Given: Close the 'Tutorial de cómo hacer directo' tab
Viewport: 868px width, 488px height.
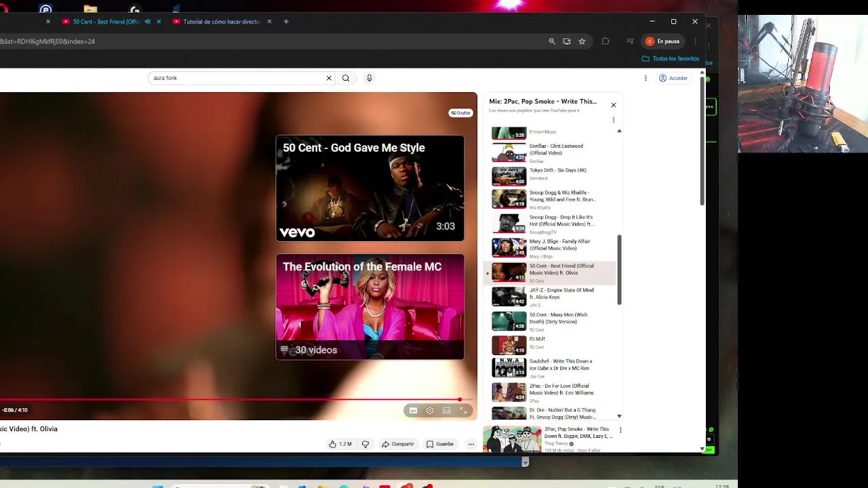Looking at the screenshot, I should tap(269, 22).
